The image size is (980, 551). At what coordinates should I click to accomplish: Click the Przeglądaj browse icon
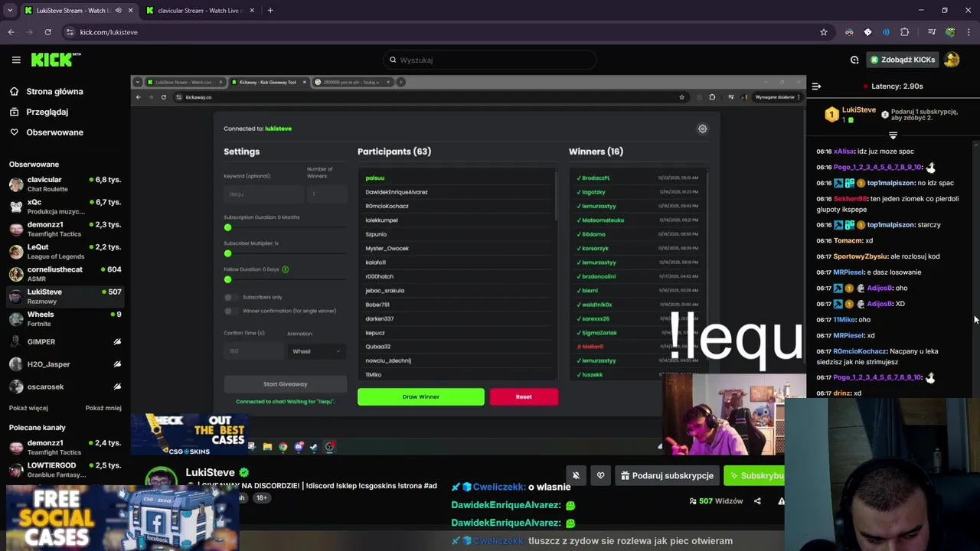coord(14,112)
